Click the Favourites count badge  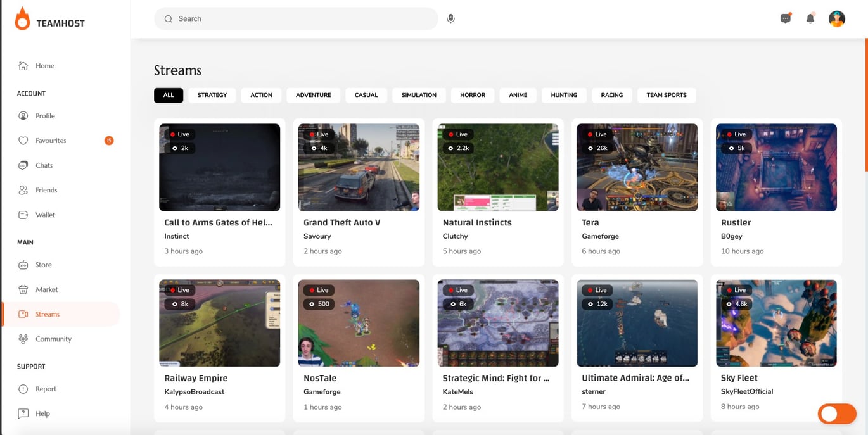click(109, 141)
